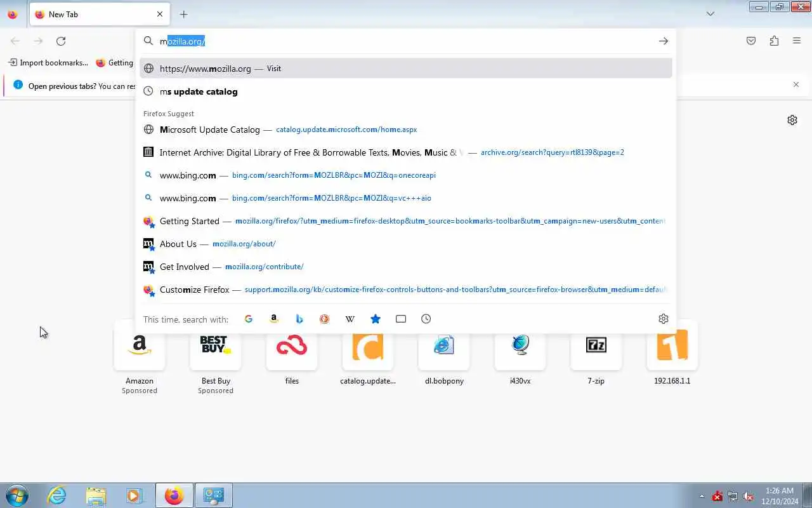Search this time with Google
This screenshot has width=812, height=508.
249,319
